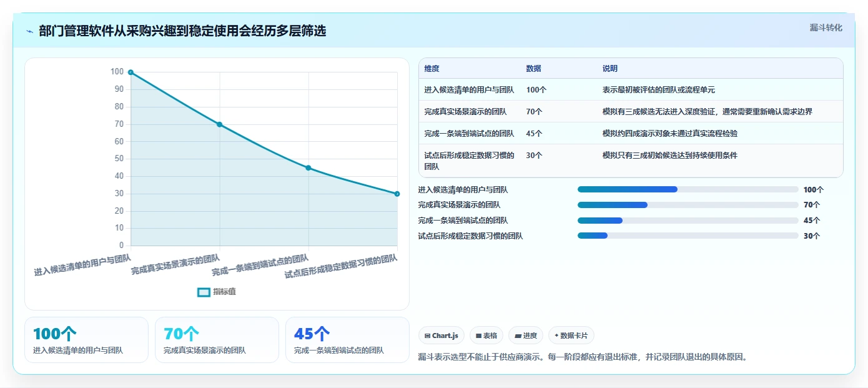Select the 数据卡片 tag
This screenshot has width=868, height=388.
coord(571,336)
